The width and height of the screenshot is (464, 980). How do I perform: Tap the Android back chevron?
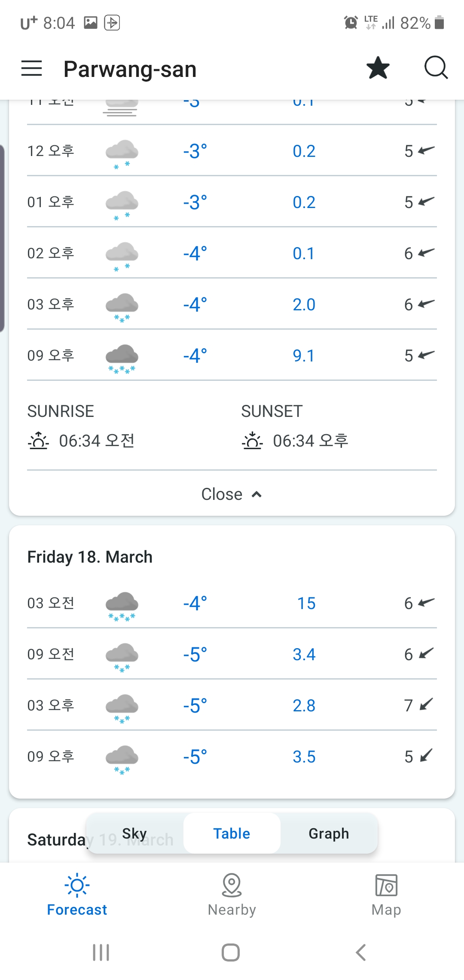[x=361, y=952]
